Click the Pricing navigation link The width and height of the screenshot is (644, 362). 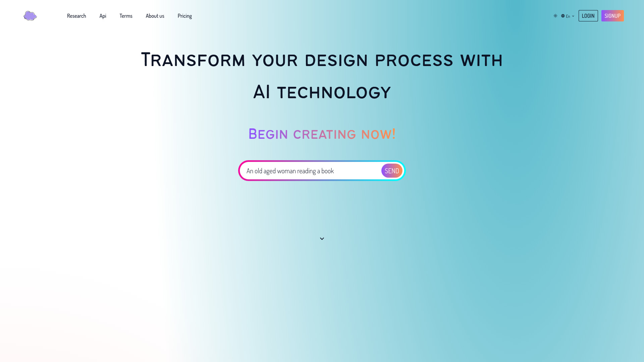pyautogui.click(x=184, y=15)
